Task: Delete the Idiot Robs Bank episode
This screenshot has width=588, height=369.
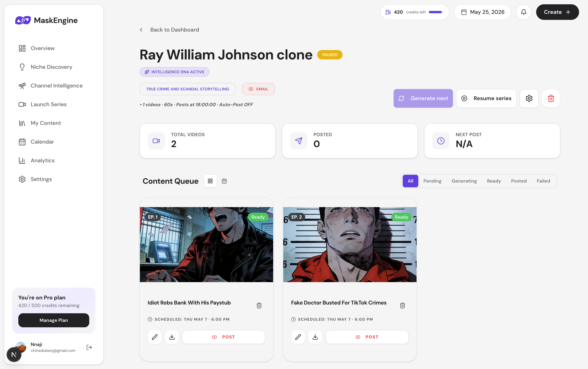Action: [259, 305]
